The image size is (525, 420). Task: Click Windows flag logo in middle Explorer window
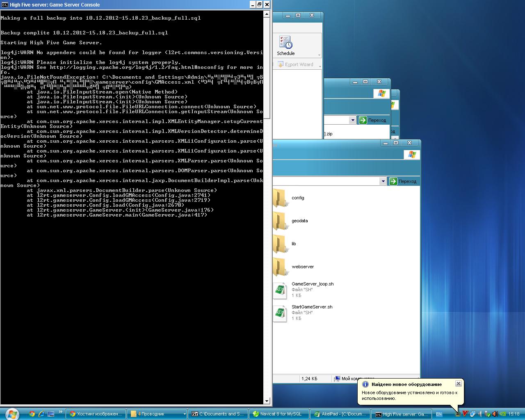381,94
